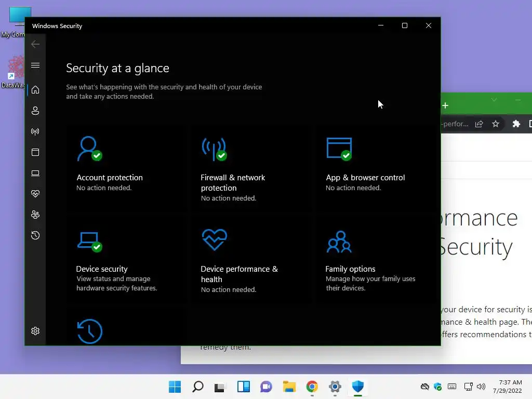
Task: Click touch keyboard tray icon
Action: click(x=452, y=387)
